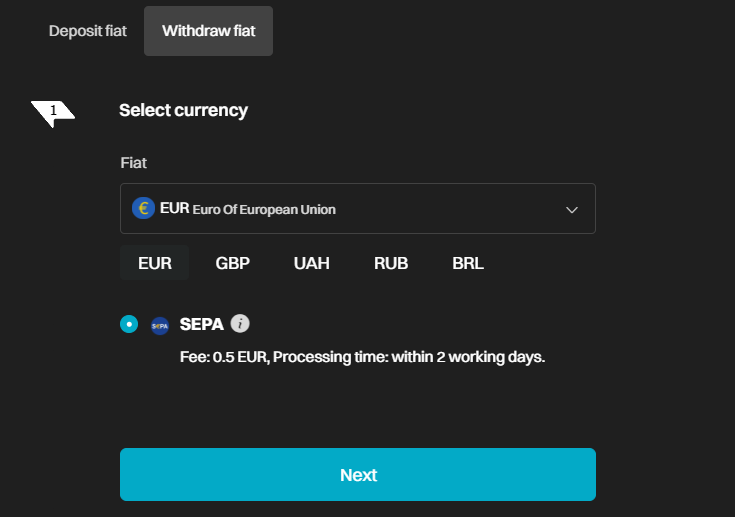Open the EUR Euro currency selector field
The height and width of the screenshot is (517, 735).
pos(358,209)
